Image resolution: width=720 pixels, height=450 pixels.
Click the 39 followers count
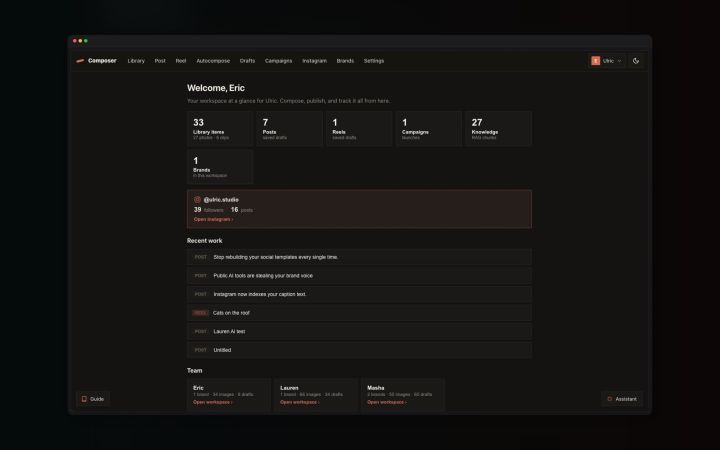tap(208, 210)
